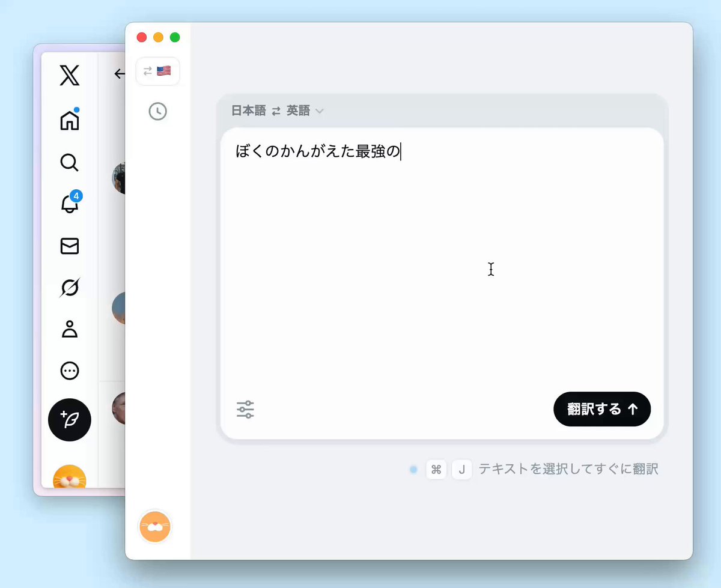Open the translation history clock icon

tap(158, 111)
